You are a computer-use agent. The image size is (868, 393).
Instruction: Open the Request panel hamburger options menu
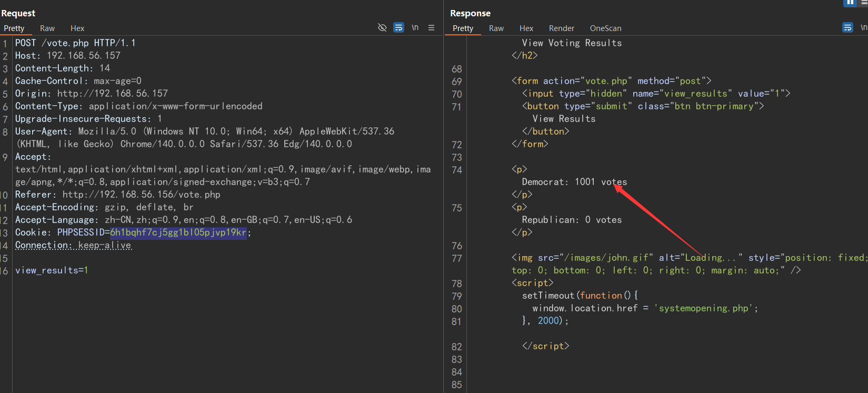click(x=432, y=27)
